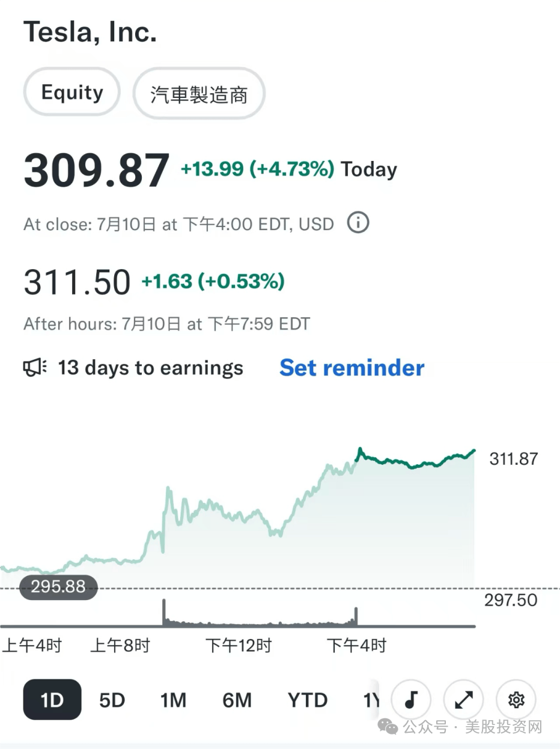
Task: Switch chart to 1M range
Action: (173, 700)
